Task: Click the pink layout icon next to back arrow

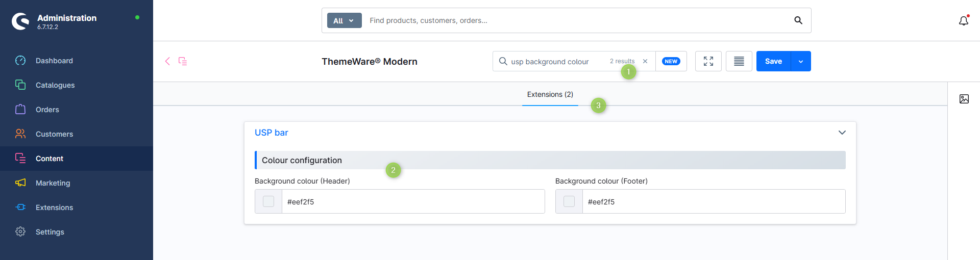Action: 183,61
